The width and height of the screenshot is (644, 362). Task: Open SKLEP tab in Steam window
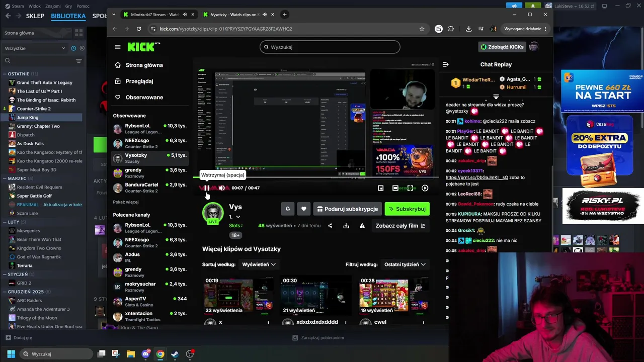click(x=35, y=16)
